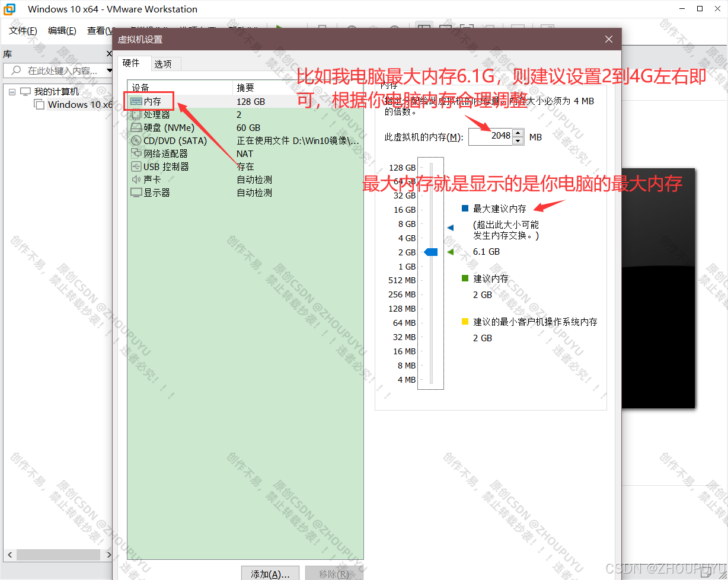
Task: Click the memory slider thumb at 2 GB
Action: (x=431, y=252)
